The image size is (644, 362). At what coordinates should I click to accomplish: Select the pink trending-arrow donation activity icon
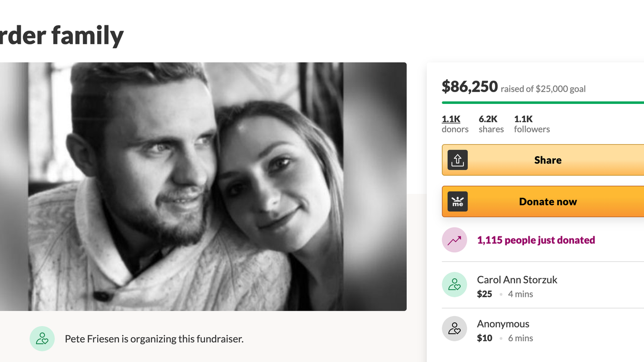click(454, 239)
